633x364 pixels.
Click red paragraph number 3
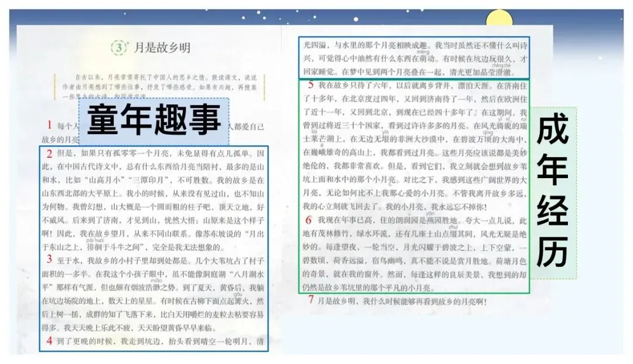tap(49, 260)
